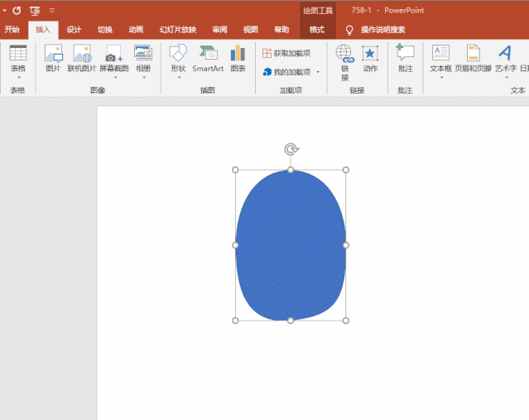Viewport: 529px width, 420px height.
Task: Open the 屏幕截图 screenshot tool
Action: point(114,59)
